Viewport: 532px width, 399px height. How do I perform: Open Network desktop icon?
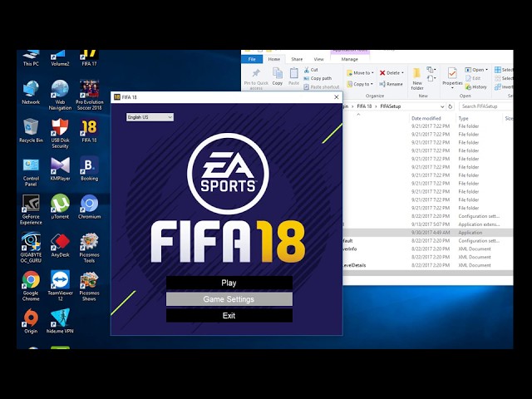pos(31,92)
